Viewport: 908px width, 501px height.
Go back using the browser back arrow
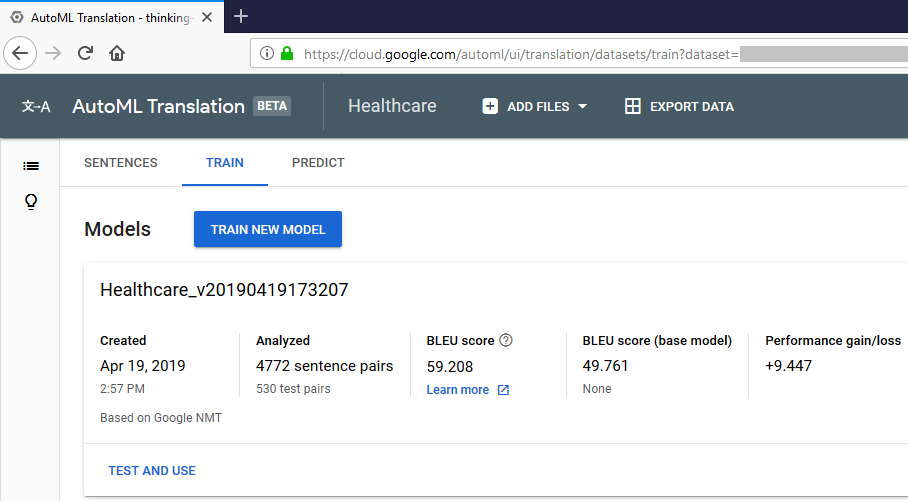[20, 53]
